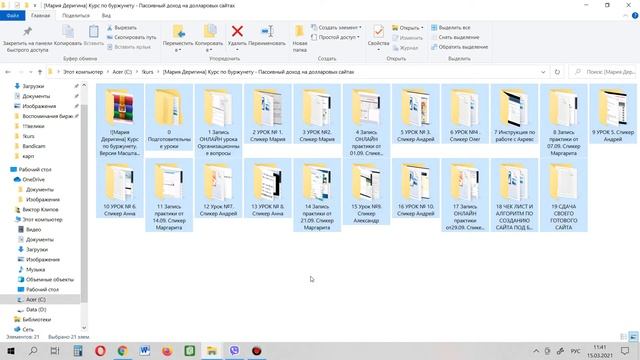640x360 pixels.
Task: Click the Refresh button in address bar
Action: [x=557, y=72]
